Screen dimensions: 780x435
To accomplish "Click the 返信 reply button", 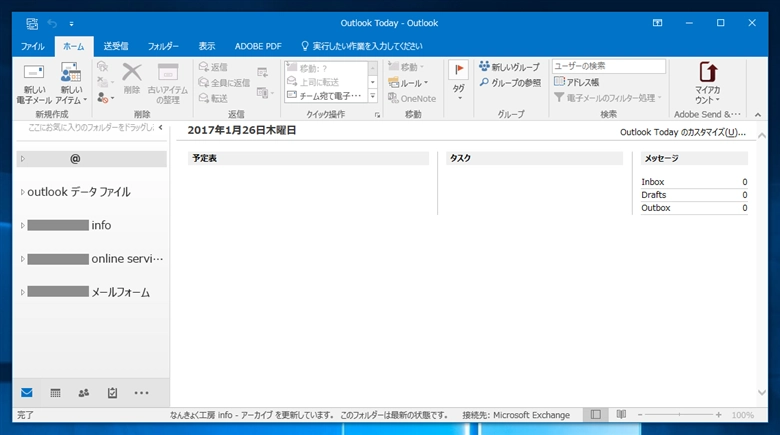I will pyautogui.click(x=213, y=67).
